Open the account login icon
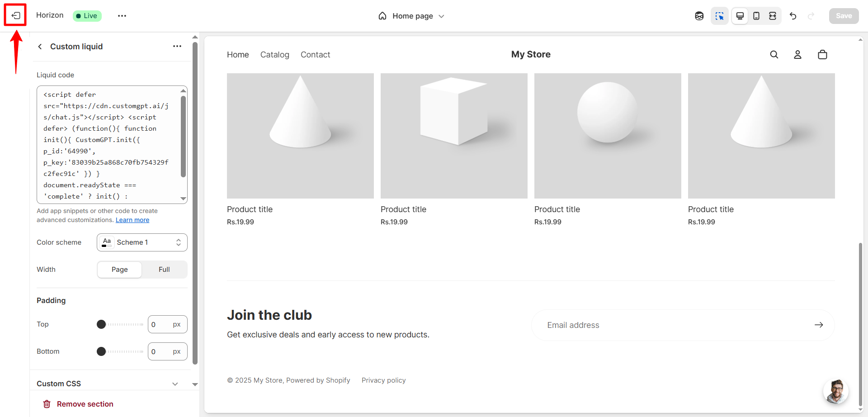This screenshot has height=417, width=868. coord(798,55)
